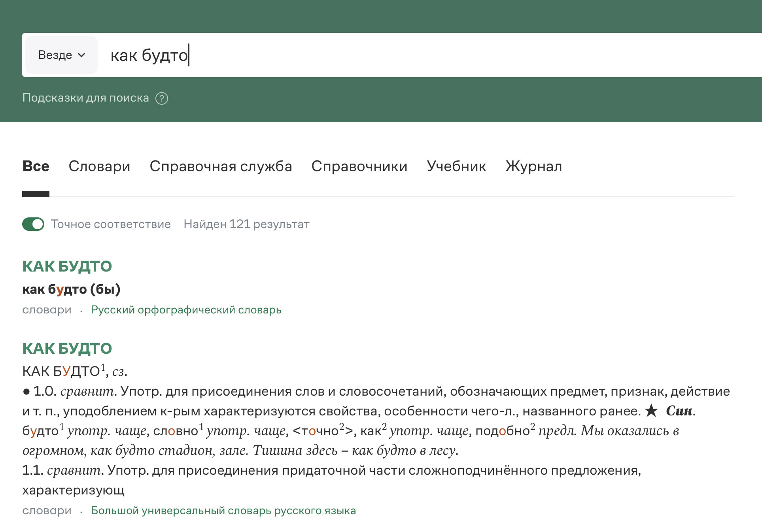Click the словари label under second result

tap(47, 511)
